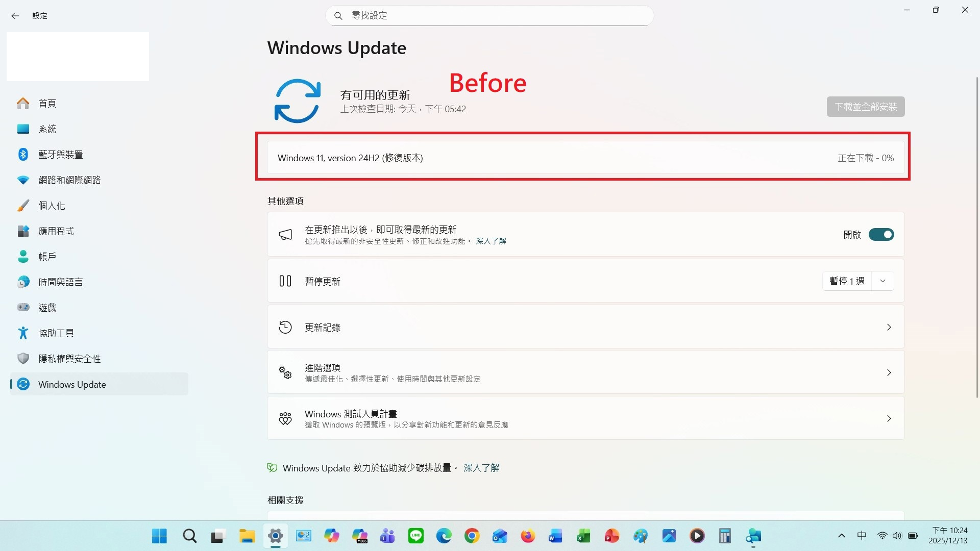Open Microsoft Edge from the taskbar
This screenshot has height=551, width=980.
(444, 536)
